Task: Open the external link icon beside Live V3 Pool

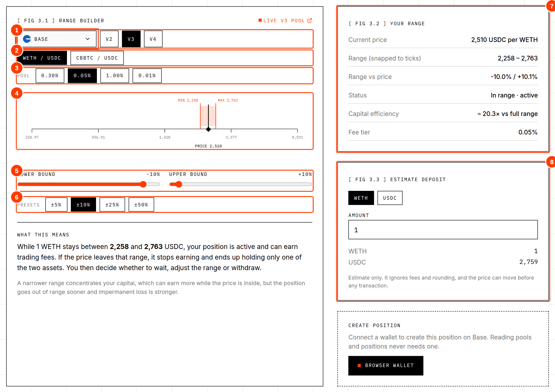Action: click(310, 21)
